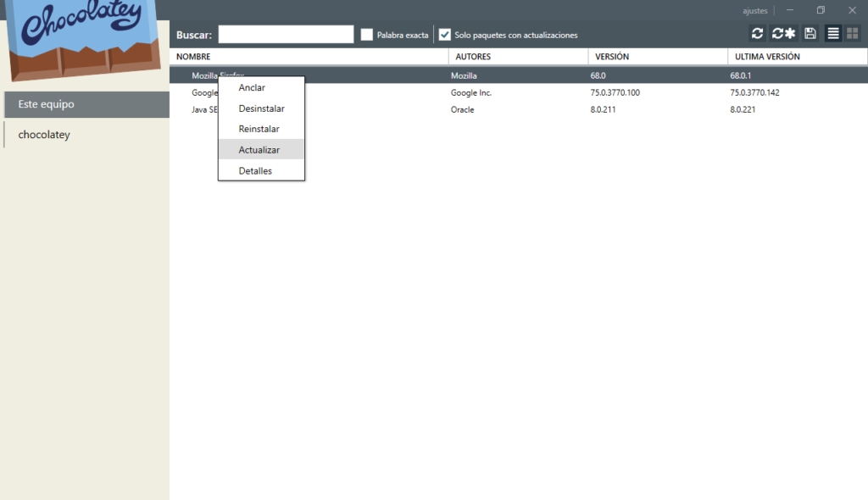Viewport: 868px width, 500px height.
Task: Select the Mozilla Firefox package row
Action: [x=519, y=75]
